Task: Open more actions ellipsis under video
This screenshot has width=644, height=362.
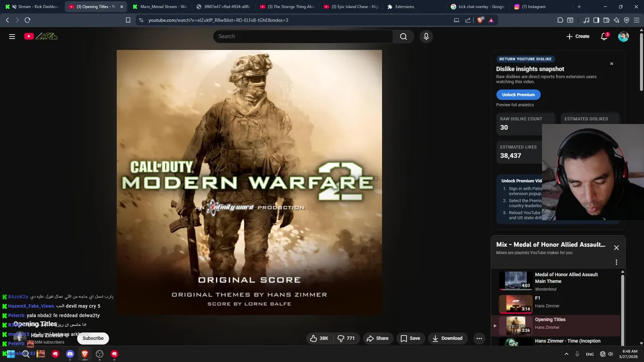Action: [x=479, y=338]
